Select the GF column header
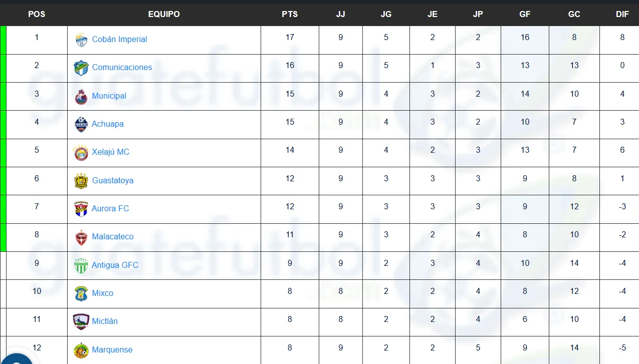 point(525,14)
